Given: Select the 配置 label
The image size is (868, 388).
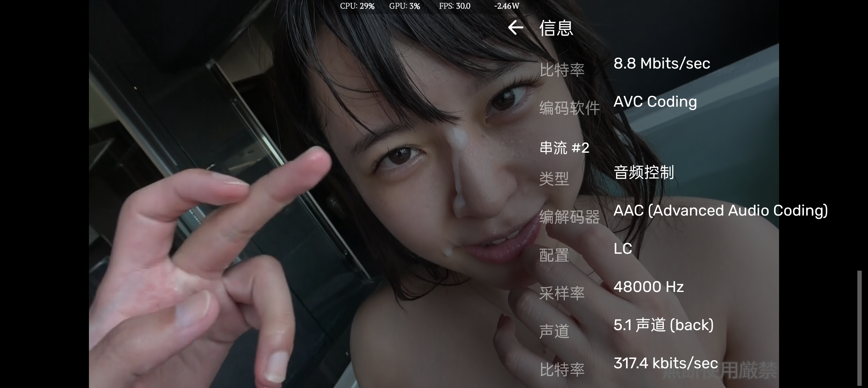Looking at the screenshot, I should 554,255.
